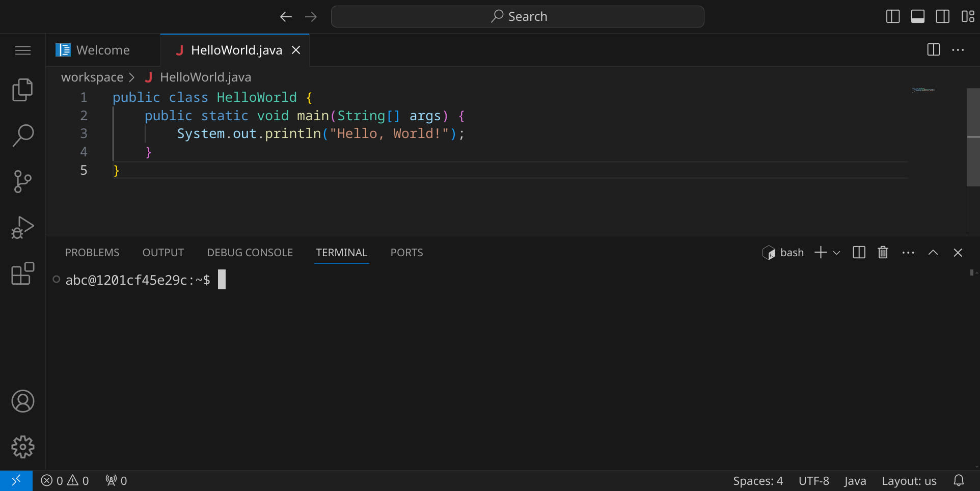The width and height of the screenshot is (980, 491).
Task: Toggle the secondary side bar visibility
Action: 943,17
